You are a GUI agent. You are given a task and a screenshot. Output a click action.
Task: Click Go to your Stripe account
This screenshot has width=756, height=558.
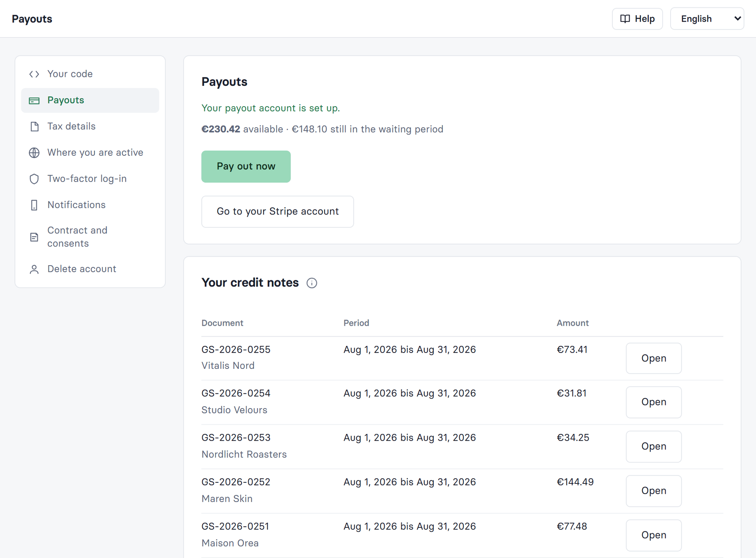coord(277,211)
